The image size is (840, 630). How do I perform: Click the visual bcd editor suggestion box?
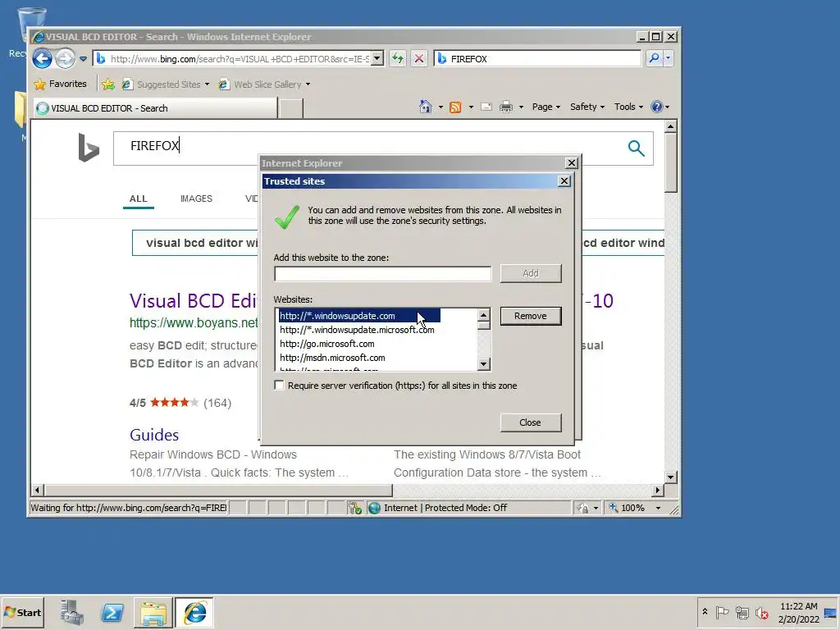click(195, 243)
